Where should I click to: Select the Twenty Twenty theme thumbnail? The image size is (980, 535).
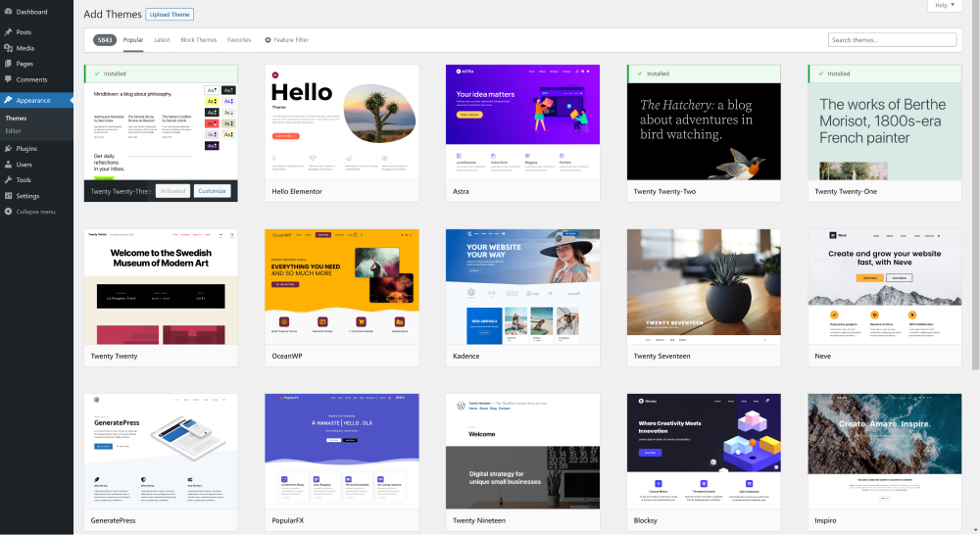click(161, 287)
